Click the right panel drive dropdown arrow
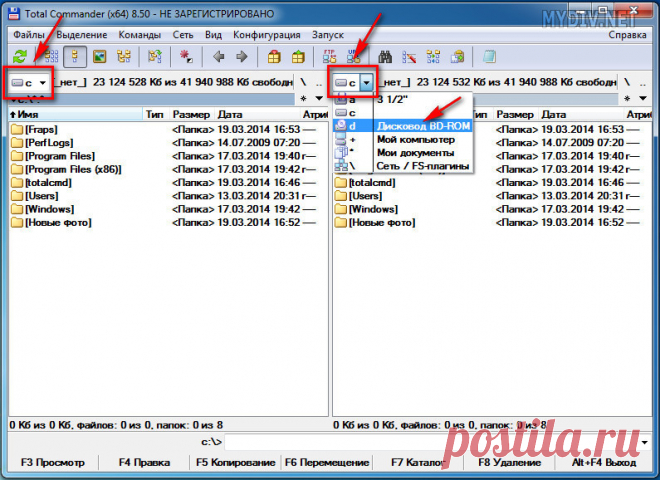 (367, 83)
